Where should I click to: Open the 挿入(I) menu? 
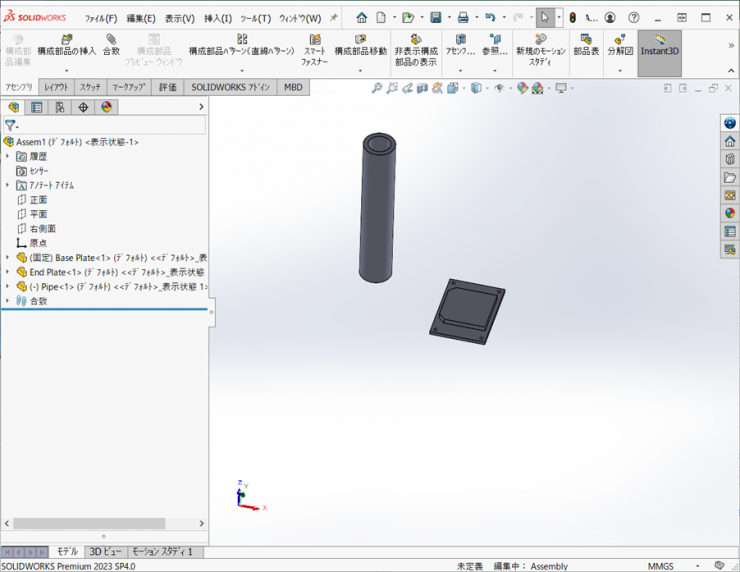(x=217, y=18)
